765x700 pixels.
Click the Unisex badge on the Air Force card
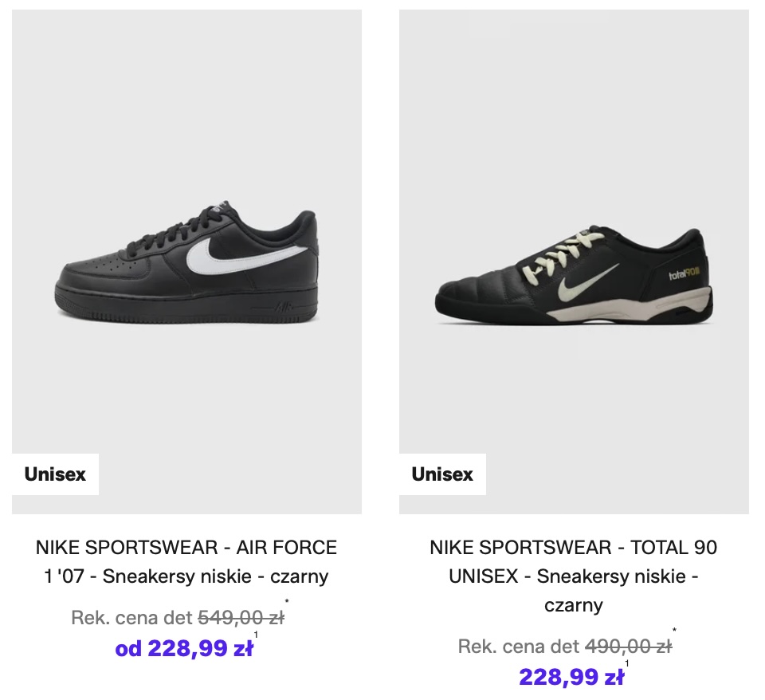(x=55, y=474)
